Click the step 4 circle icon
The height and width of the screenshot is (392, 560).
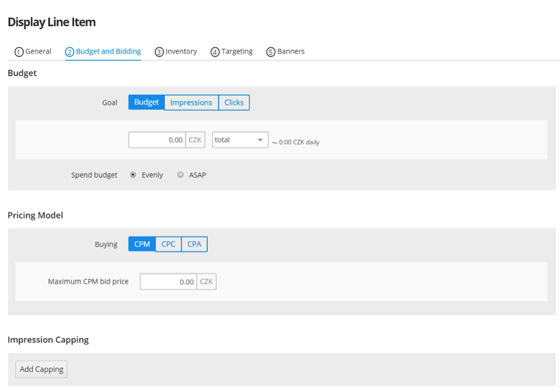coord(215,52)
